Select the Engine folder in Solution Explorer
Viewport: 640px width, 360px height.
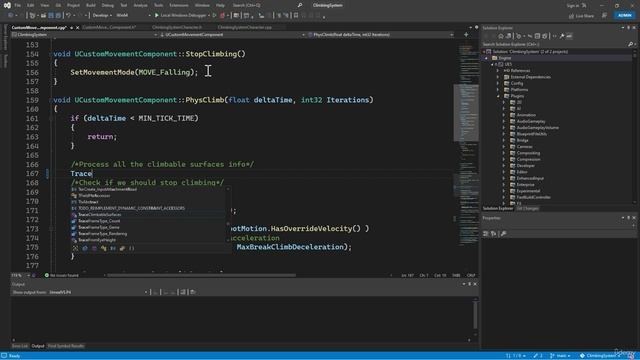(504, 58)
